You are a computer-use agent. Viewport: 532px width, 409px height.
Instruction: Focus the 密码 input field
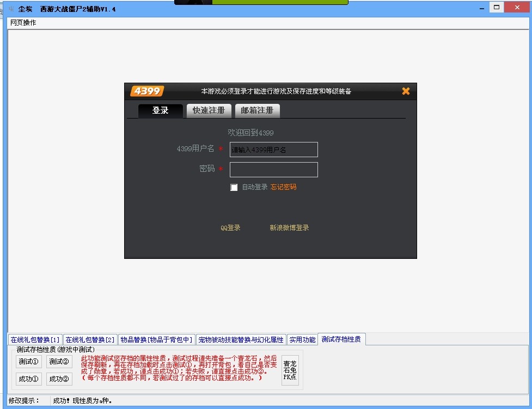274,170
